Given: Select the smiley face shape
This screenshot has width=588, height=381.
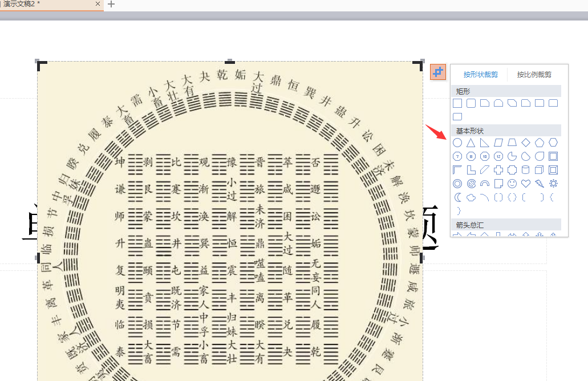Looking at the screenshot, I should pyautogui.click(x=512, y=184).
